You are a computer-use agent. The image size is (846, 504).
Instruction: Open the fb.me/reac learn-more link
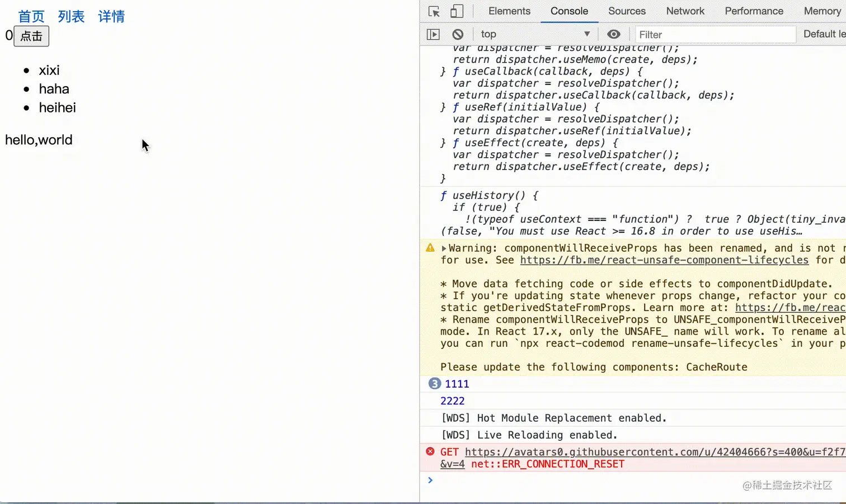(790, 308)
